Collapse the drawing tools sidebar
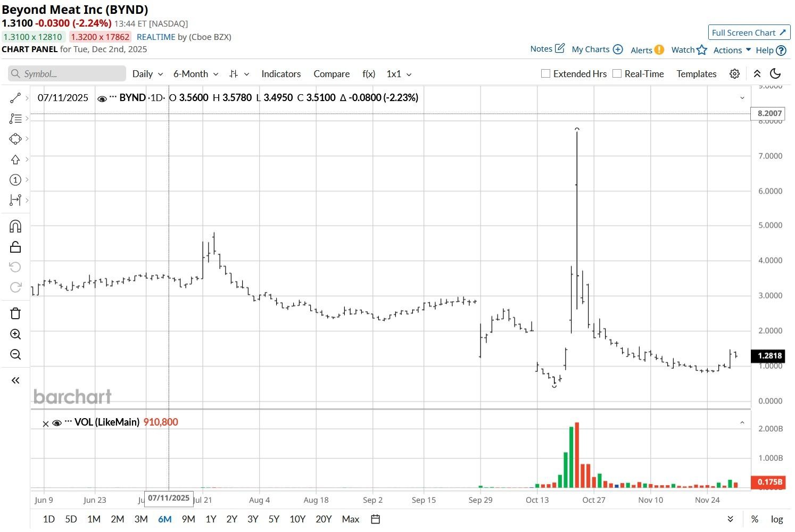 [15, 380]
